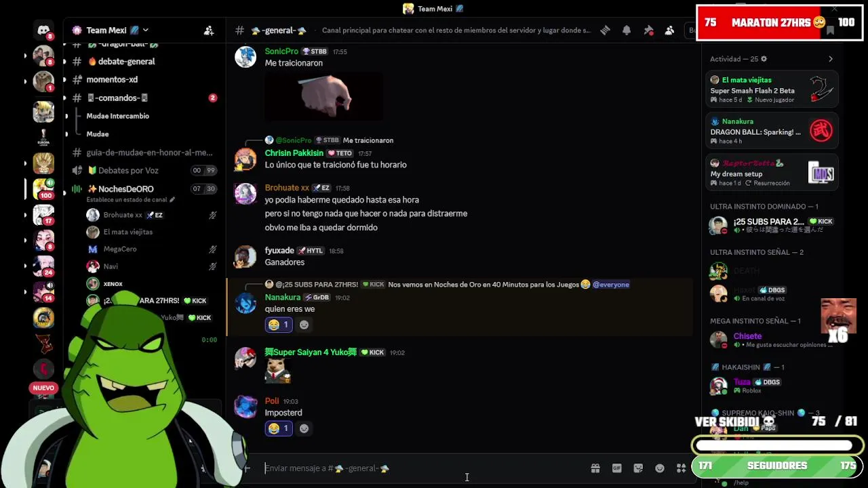868x488 pixels.
Task: Open the gift icon in message bar
Action: (595, 468)
